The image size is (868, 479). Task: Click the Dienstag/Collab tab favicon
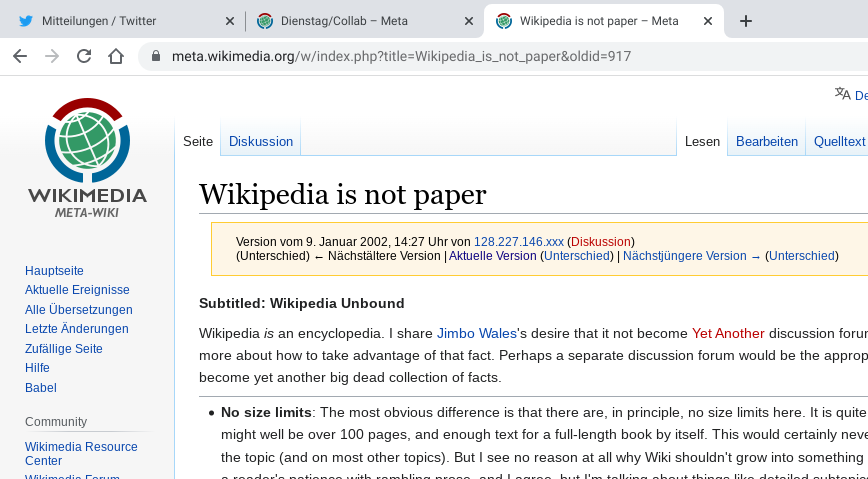click(x=265, y=21)
